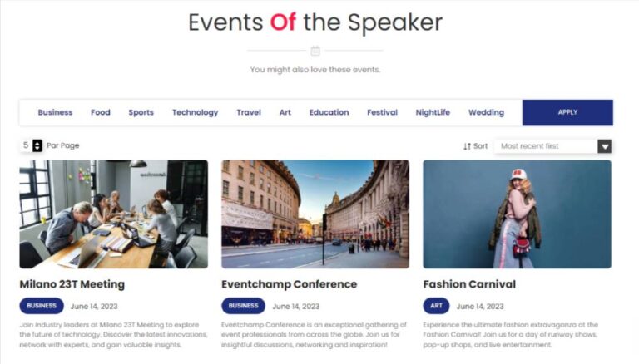
Task: Click the Fashion Carnival event thumbnail
Action: 517,214
